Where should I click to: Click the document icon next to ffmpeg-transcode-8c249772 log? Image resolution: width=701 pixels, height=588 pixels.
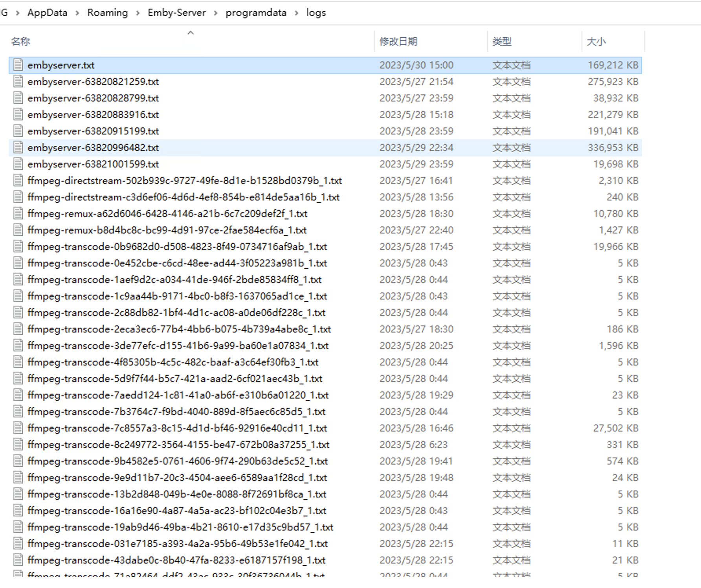click(18, 445)
